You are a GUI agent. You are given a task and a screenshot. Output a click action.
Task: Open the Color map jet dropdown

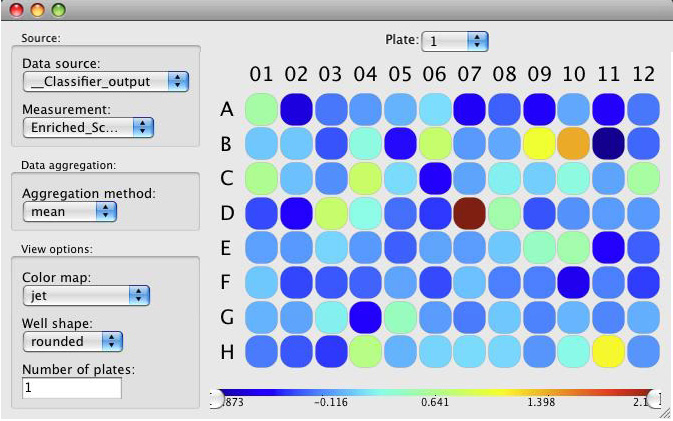click(x=85, y=295)
